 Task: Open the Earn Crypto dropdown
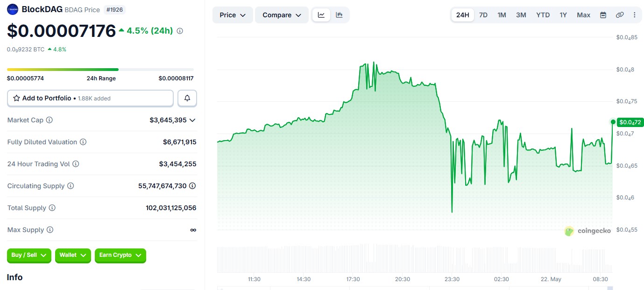[x=120, y=255]
